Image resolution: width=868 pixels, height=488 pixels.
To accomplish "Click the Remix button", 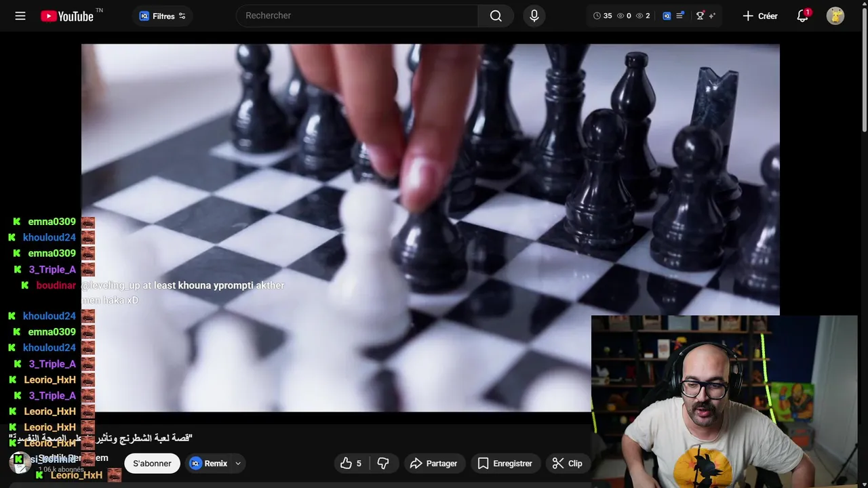I will pyautogui.click(x=209, y=464).
